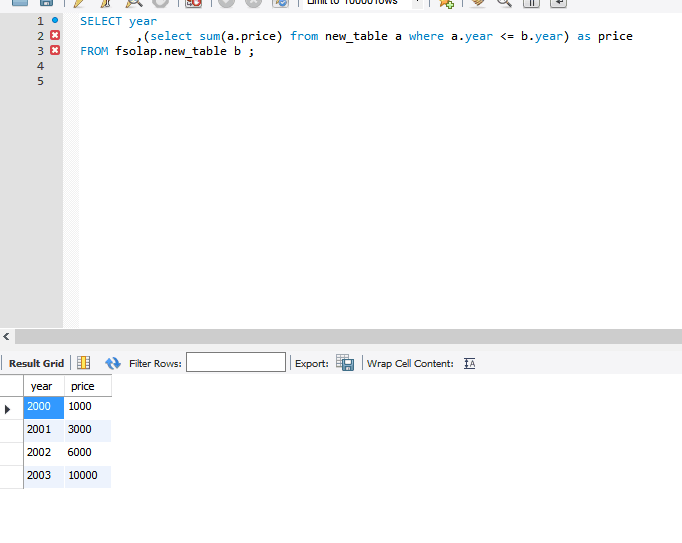
Task: Click the year column header
Action: (44, 386)
